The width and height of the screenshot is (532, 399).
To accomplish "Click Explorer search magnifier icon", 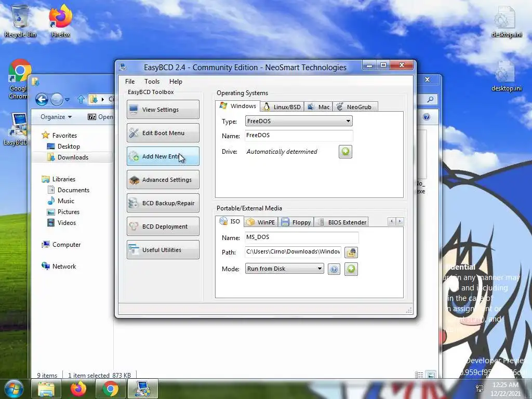I will pos(430,99).
